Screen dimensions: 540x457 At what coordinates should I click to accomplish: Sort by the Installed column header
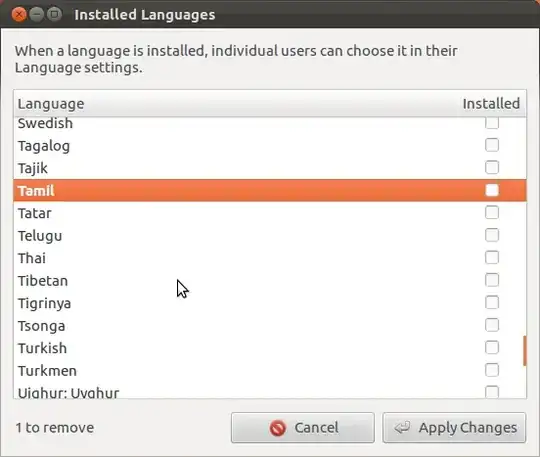tap(492, 104)
